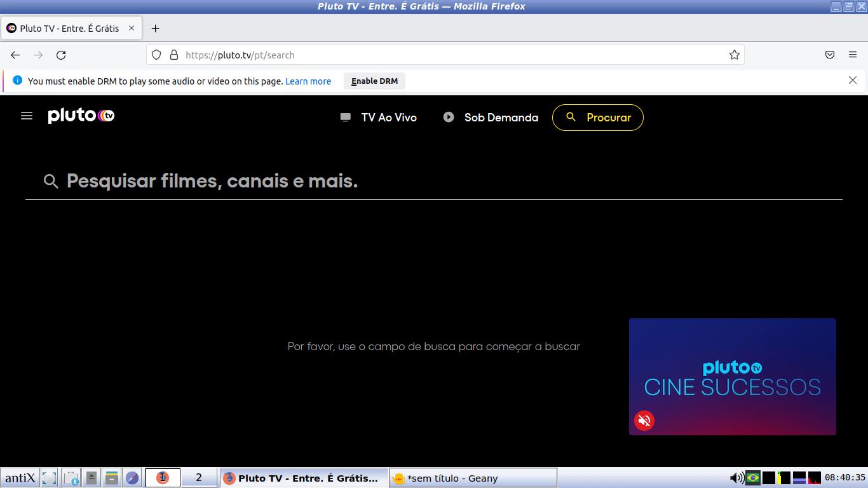
Task: Open the Pluto TV hamburger menu
Action: click(x=27, y=116)
